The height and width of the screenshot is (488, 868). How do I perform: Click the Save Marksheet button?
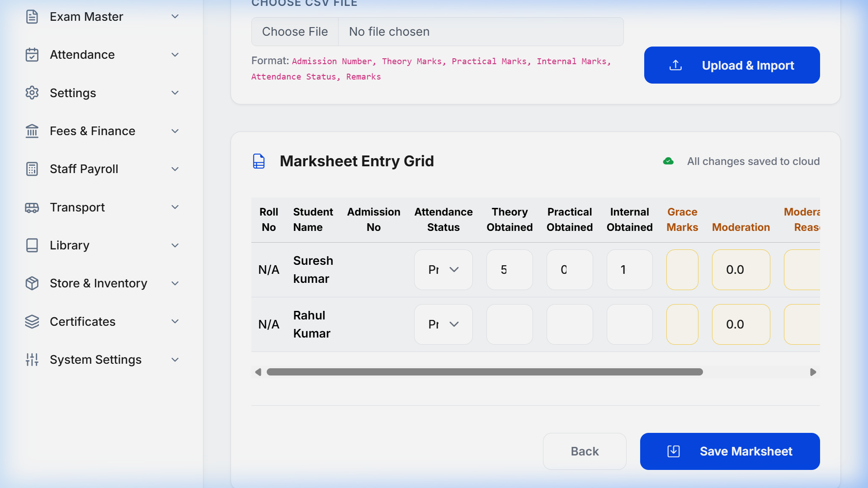[730, 451]
